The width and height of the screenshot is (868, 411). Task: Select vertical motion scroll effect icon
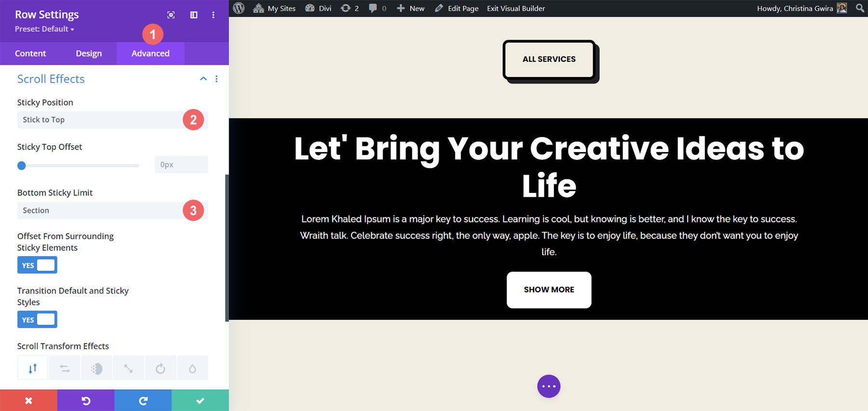click(x=33, y=368)
